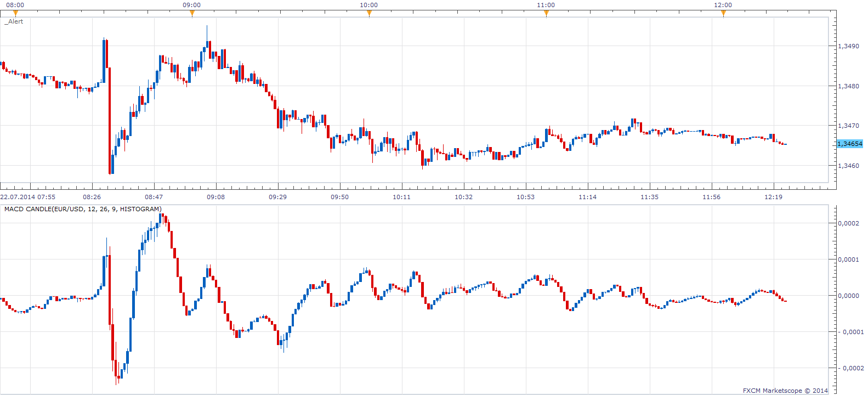Click the - 0,0001 MACD axis label

point(850,332)
